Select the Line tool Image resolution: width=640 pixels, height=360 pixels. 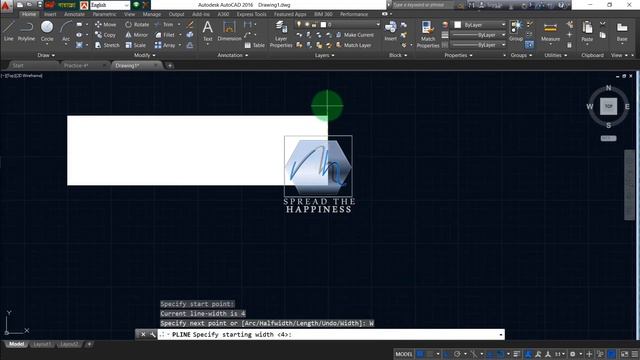click(9, 31)
